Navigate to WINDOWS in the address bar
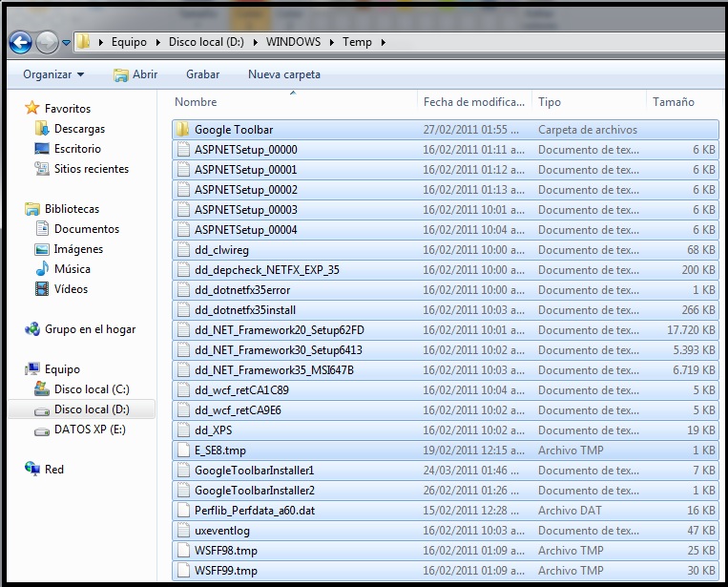728x587 pixels. [x=294, y=42]
